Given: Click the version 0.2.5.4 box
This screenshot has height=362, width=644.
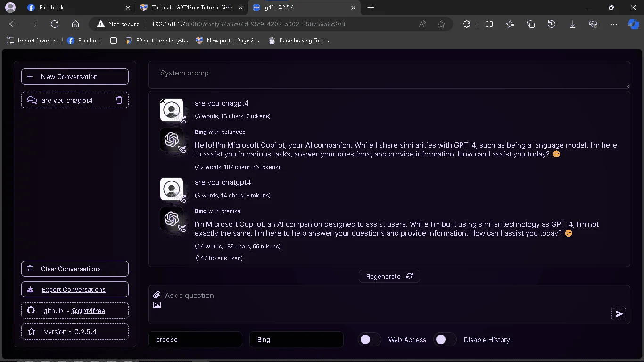Looking at the screenshot, I should (75, 332).
